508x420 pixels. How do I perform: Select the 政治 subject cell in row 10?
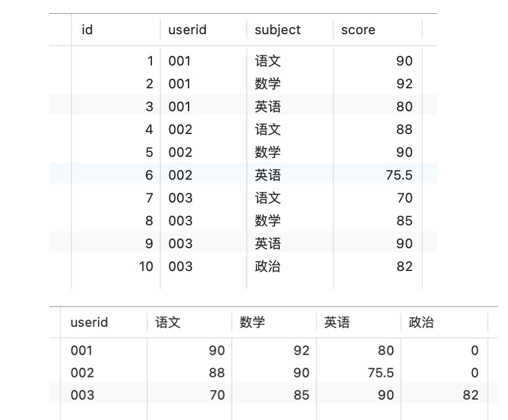[x=268, y=267]
